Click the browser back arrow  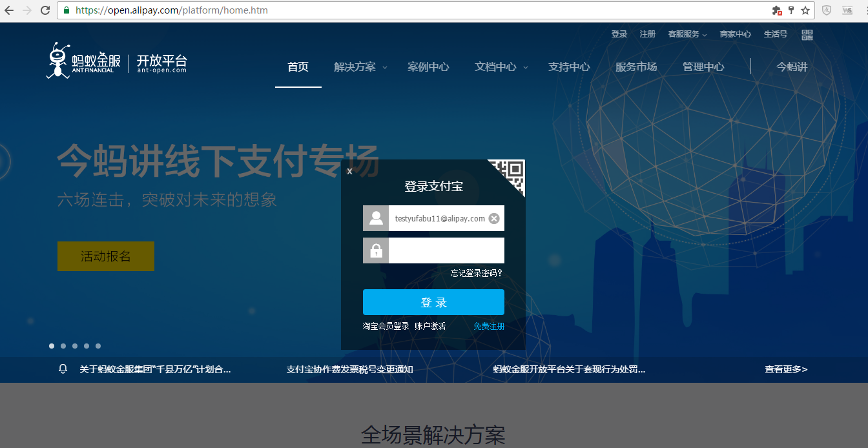pyautogui.click(x=9, y=10)
